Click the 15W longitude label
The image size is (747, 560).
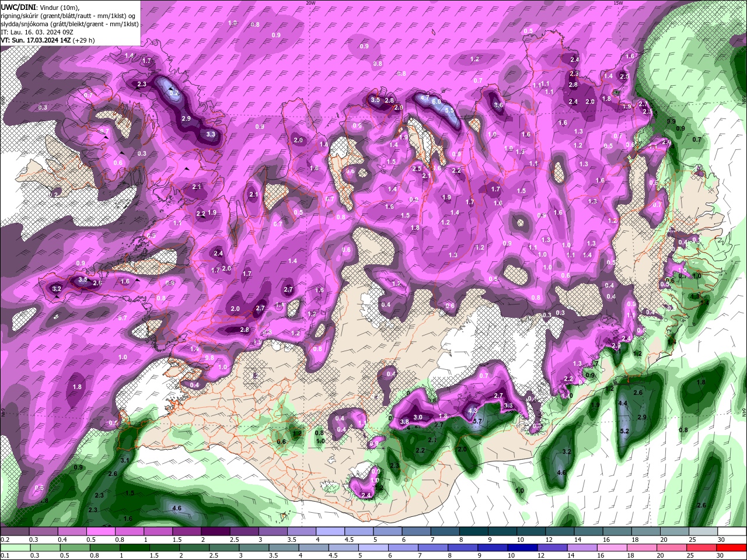(618, 3)
